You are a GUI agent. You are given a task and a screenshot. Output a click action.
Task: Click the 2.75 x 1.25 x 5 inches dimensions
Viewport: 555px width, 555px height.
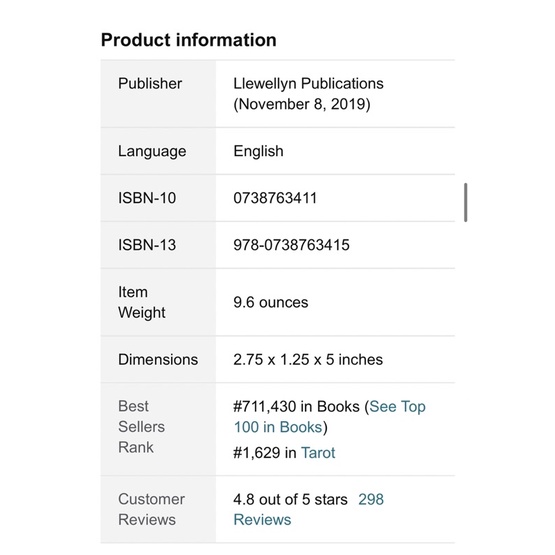[x=308, y=360]
